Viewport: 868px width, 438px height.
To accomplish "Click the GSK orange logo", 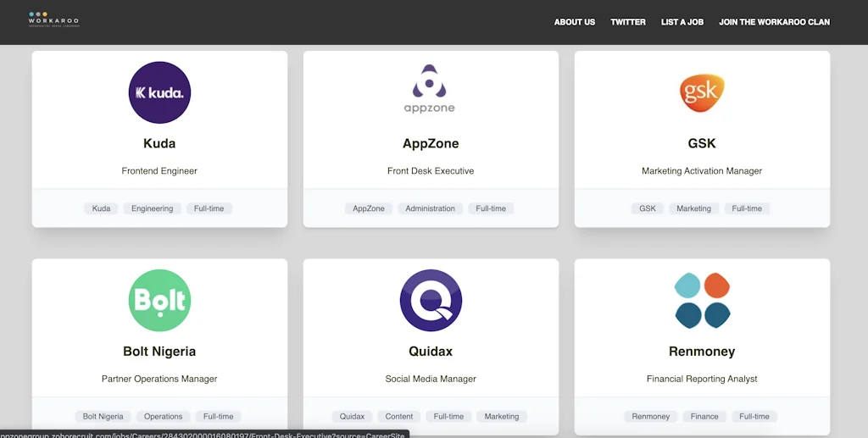I will point(702,92).
